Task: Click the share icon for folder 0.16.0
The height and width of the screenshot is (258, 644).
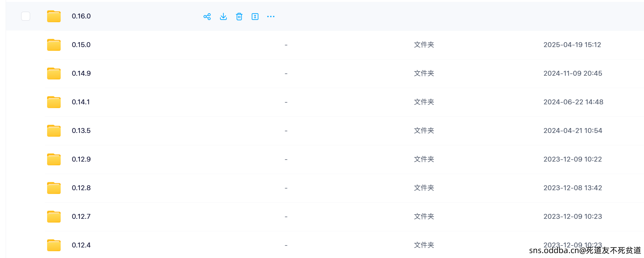Action: (207, 17)
